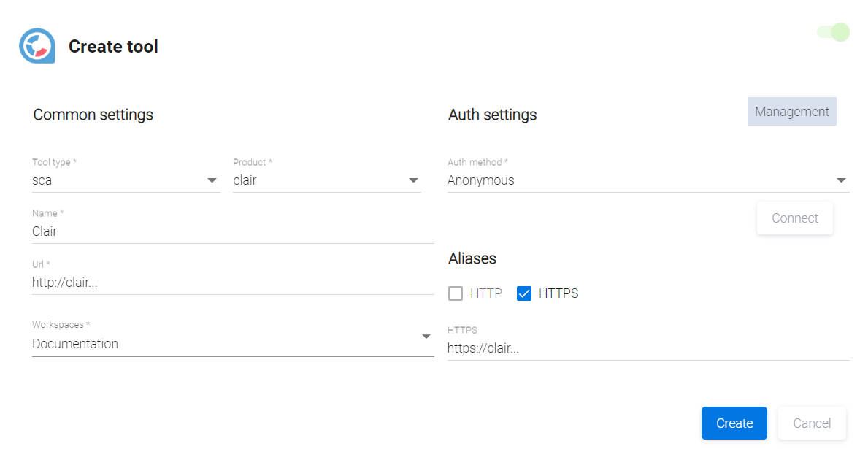Cancel the tool creation
The height and width of the screenshot is (449, 868).
pos(811,423)
